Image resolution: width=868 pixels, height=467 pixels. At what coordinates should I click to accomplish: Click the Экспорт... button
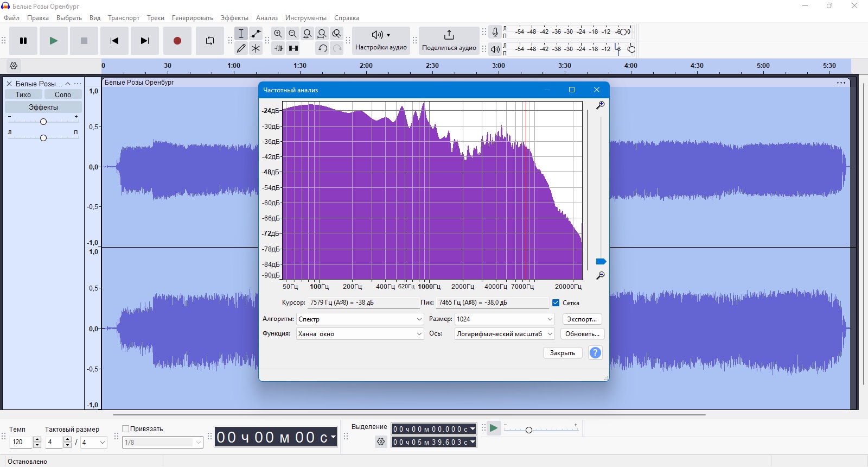pyautogui.click(x=582, y=319)
